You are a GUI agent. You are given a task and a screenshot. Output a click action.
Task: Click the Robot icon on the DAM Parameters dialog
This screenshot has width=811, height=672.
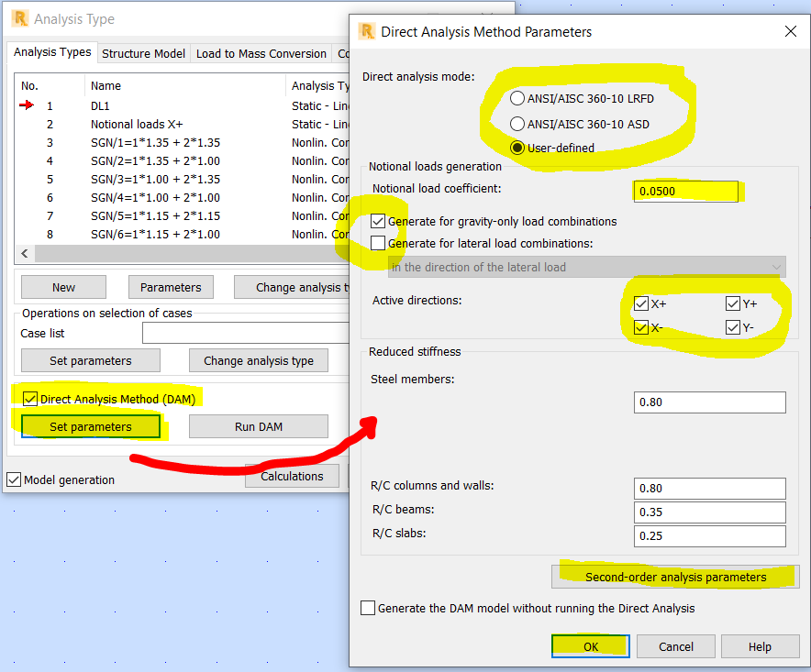tap(368, 31)
